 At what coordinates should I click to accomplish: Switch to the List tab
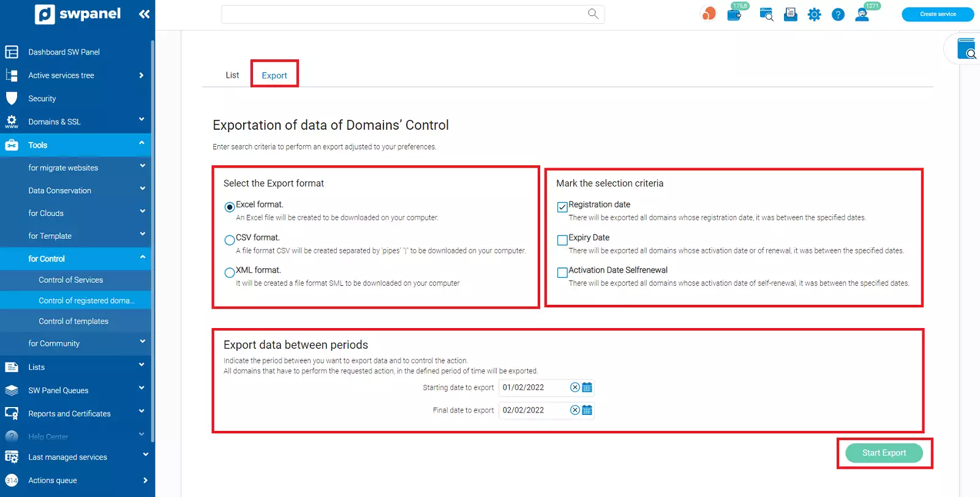click(232, 75)
